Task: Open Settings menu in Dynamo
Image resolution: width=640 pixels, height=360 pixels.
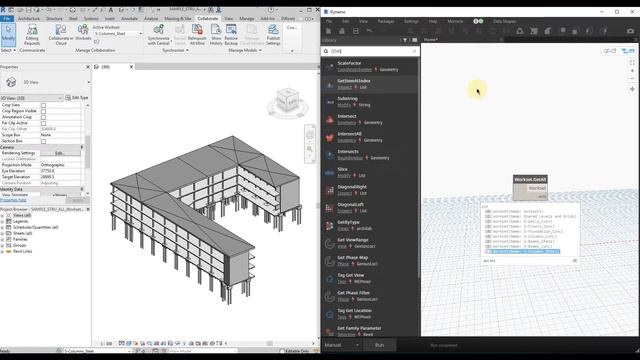Action: coord(411,21)
